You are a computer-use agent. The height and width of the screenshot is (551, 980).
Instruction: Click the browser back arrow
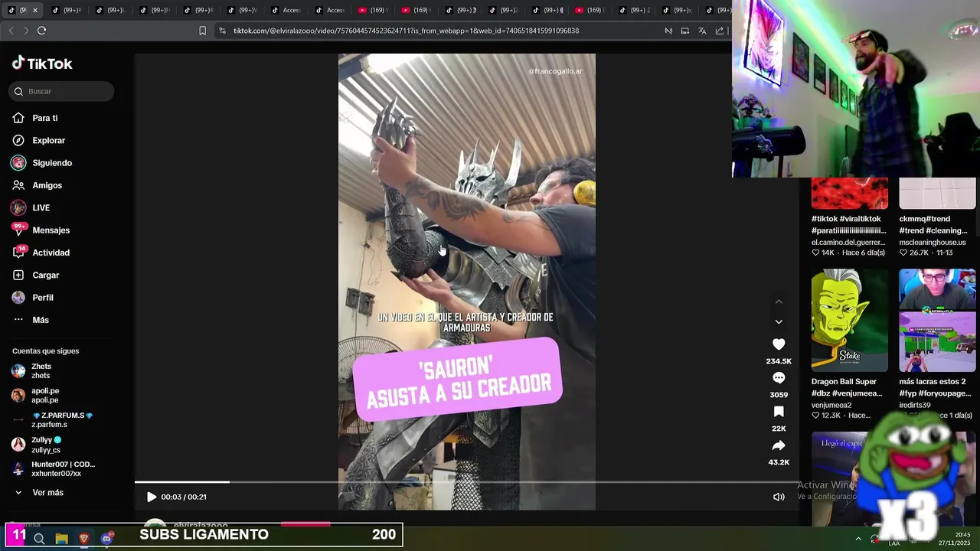coord(11,31)
